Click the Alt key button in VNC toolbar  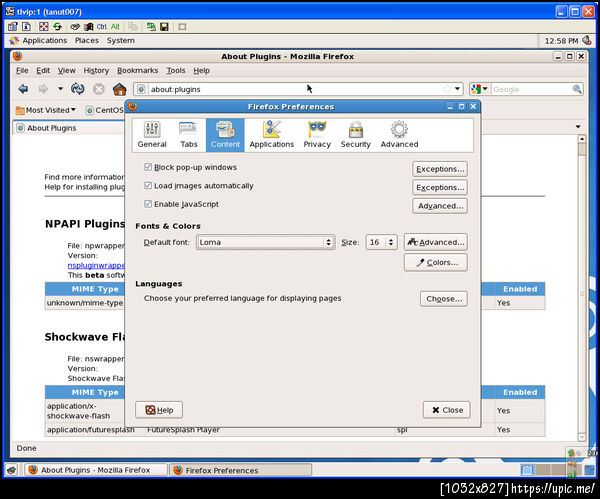point(115,27)
